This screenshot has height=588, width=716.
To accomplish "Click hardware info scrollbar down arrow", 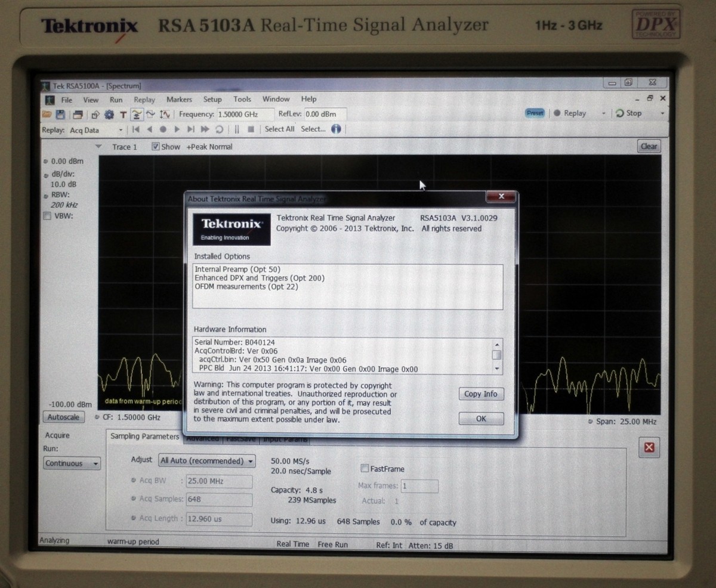I will pos(496,369).
